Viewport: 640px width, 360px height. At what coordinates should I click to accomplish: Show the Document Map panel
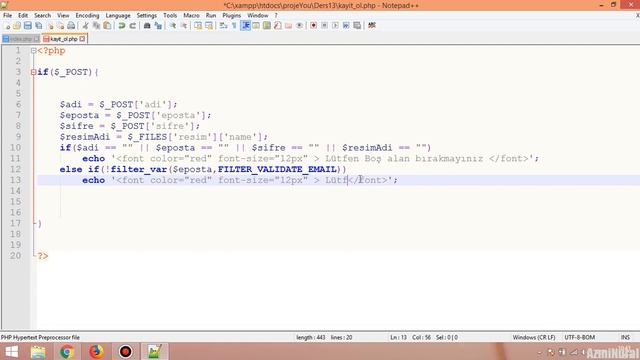pyautogui.click(x=267, y=26)
